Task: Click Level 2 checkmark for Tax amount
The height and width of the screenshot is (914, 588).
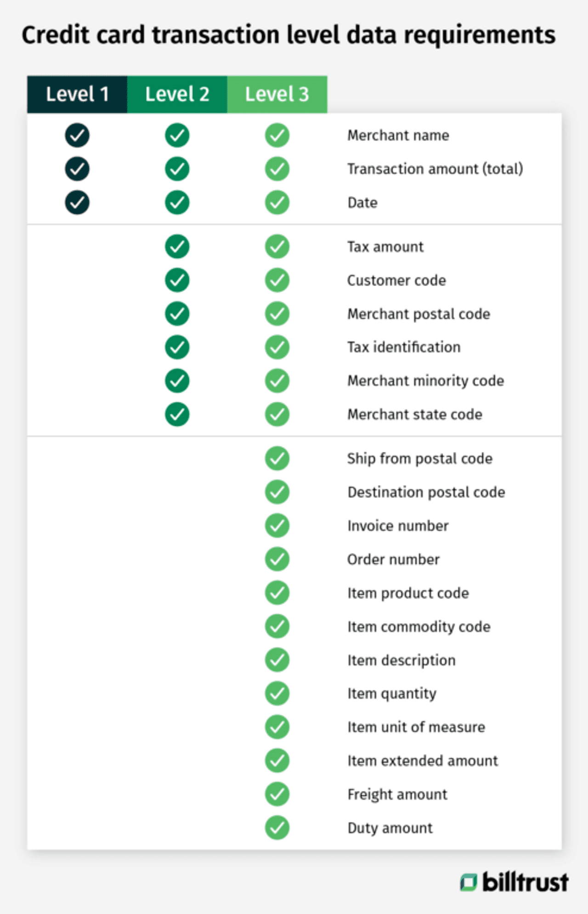Action: coord(177,247)
